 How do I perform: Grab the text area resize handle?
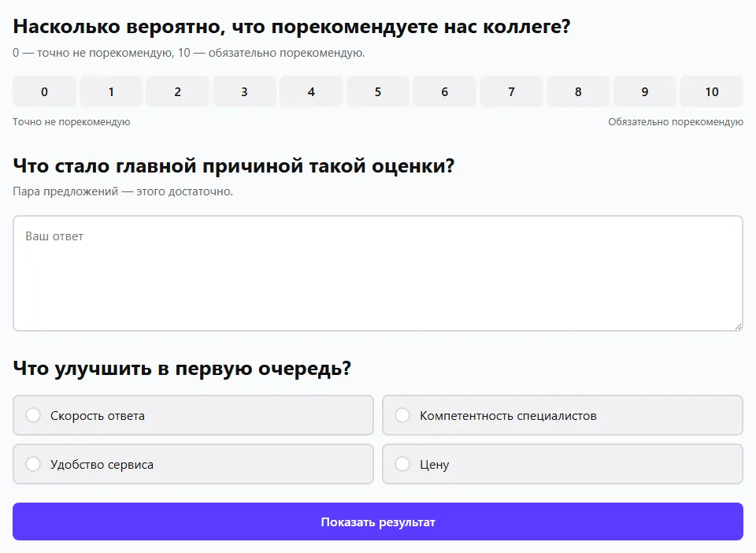[x=738, y=326]
